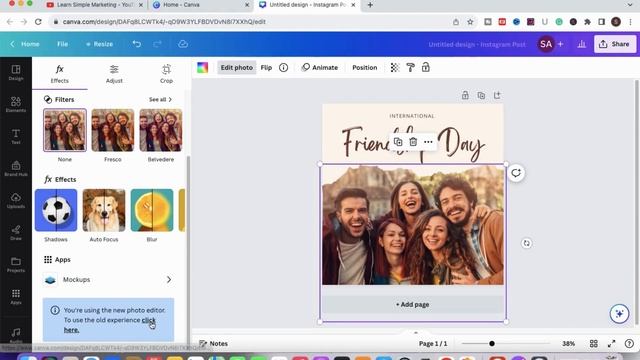Open the browser tab list chevron

coord(630,5)
